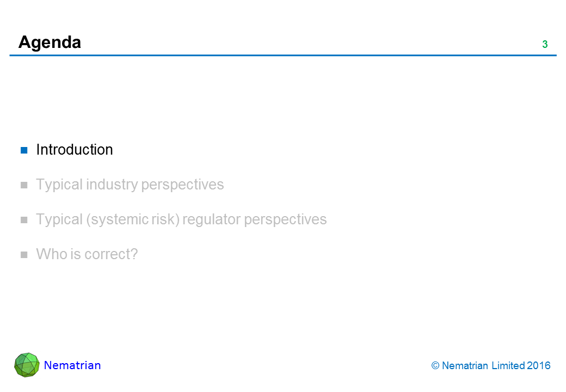Screen dimensions: 566x392
Task: Click the green Nematrian polyhedron logo
Action: tap(27, 365)
